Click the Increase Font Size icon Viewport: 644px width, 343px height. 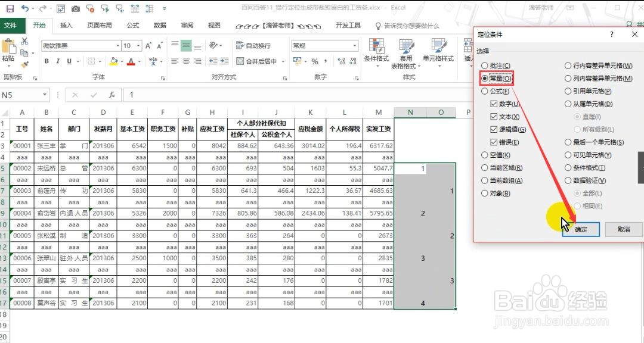(148, 45)
